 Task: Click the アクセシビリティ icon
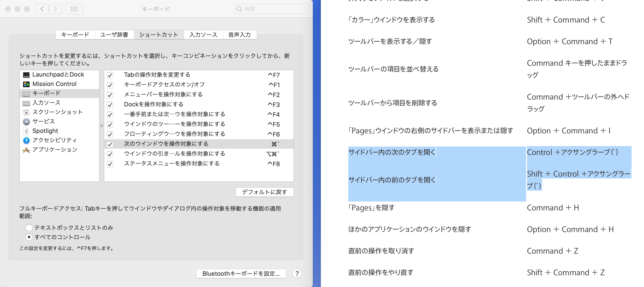[26, 140]
